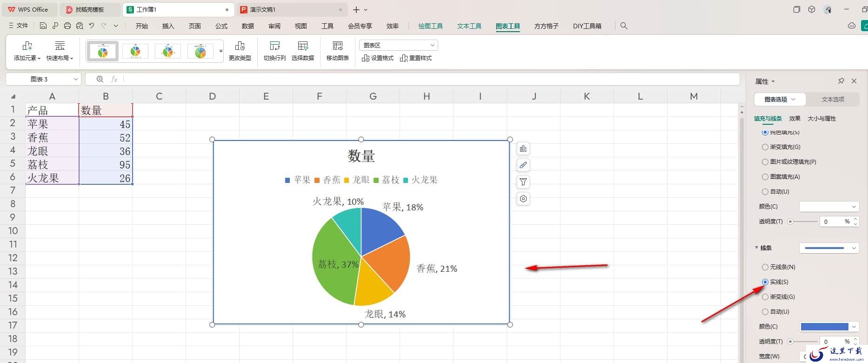Image resolution: width=868 pixels, height=363 pixels.
Task: Switch to the 大小与属性 panel tab
Action: (x=821, y=119)
